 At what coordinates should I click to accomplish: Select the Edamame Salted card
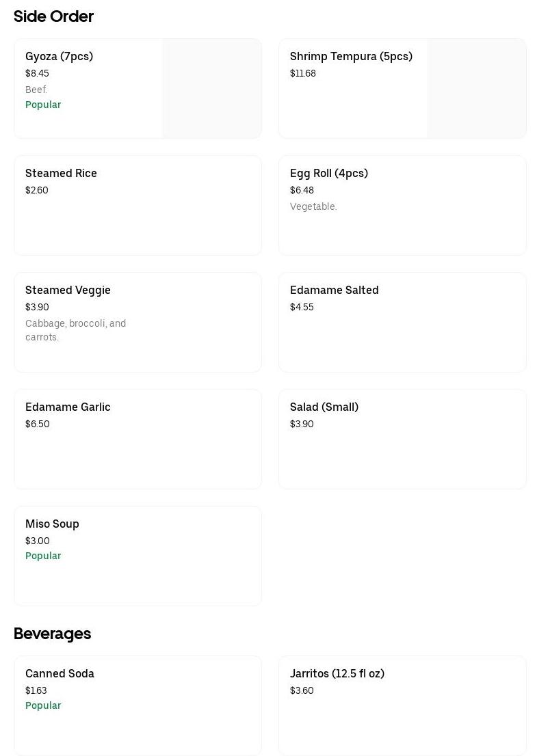(402, 322)
